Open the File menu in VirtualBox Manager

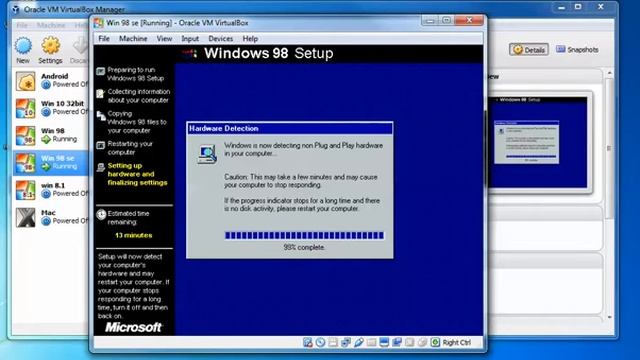[x=22, y=25]
